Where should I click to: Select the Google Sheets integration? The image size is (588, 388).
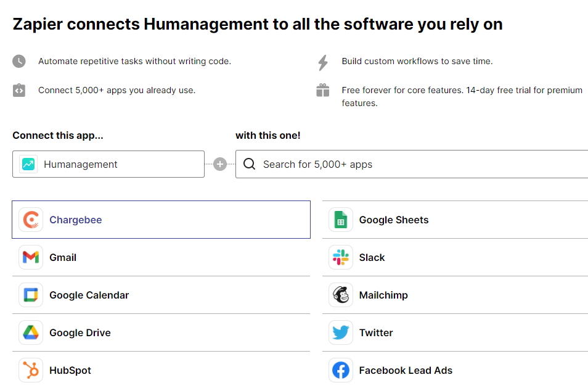pos(455,220)
